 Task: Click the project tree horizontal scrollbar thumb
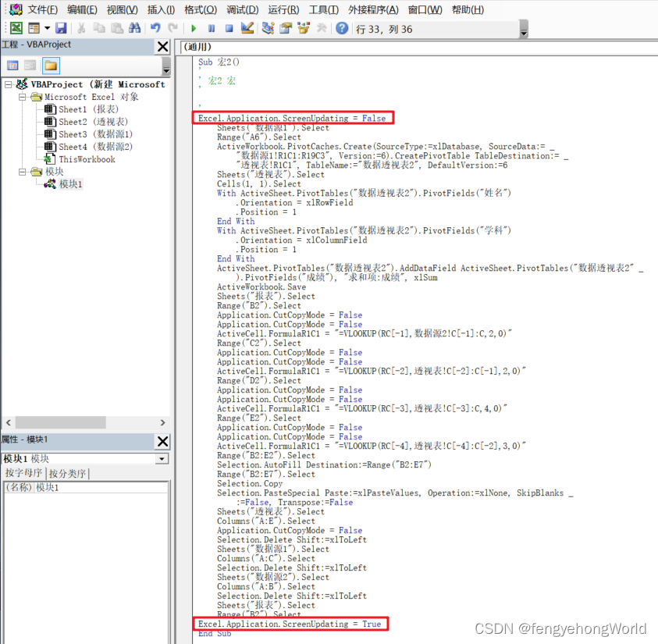(x=60, y=422)
